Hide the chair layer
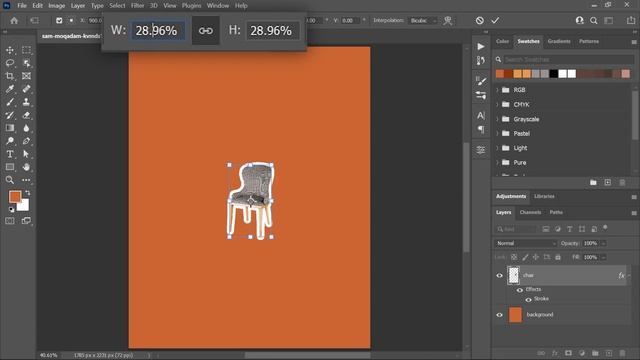This screenshot has height=360, width=640. click(x=499, y=276)
